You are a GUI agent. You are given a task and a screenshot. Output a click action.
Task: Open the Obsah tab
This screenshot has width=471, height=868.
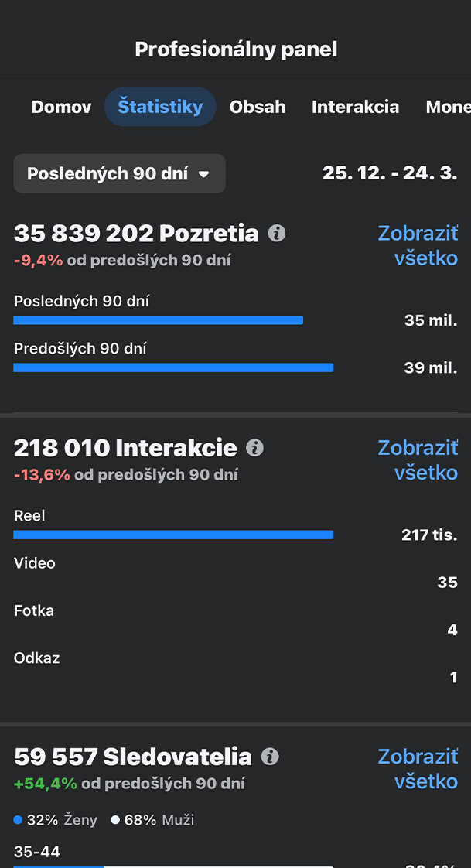coord(258,107)
